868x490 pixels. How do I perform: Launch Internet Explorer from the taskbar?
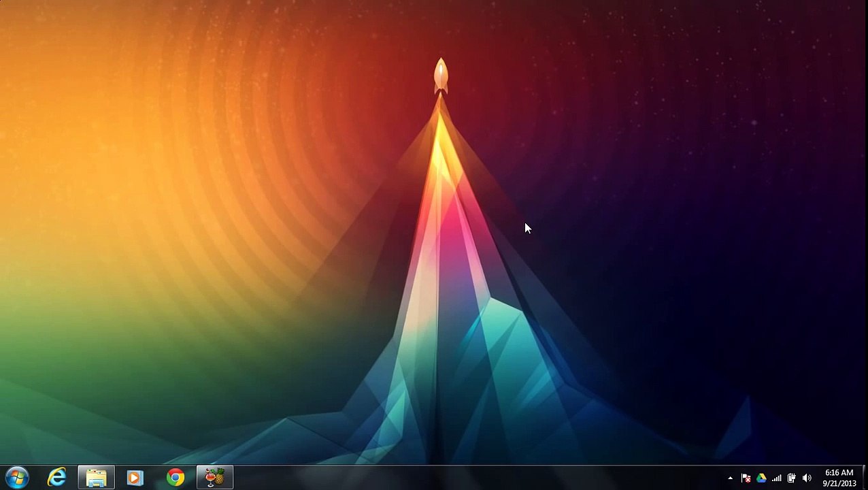(57, 478)
